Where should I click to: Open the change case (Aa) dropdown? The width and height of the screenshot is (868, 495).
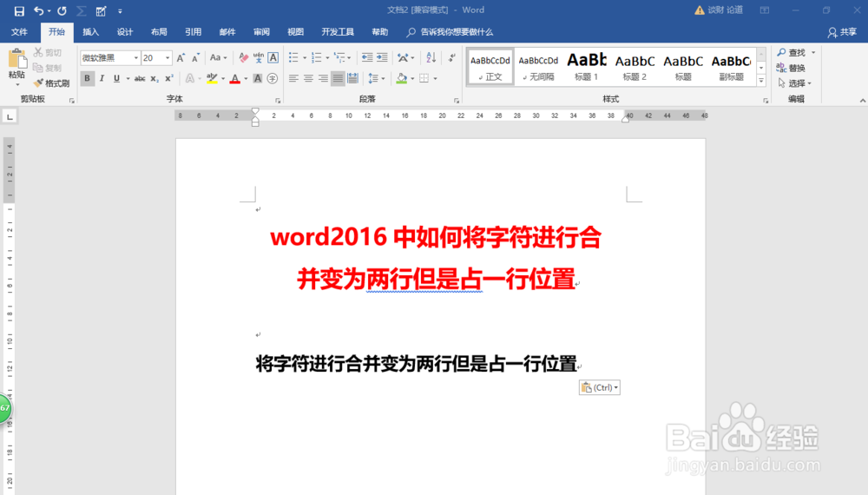219,57
